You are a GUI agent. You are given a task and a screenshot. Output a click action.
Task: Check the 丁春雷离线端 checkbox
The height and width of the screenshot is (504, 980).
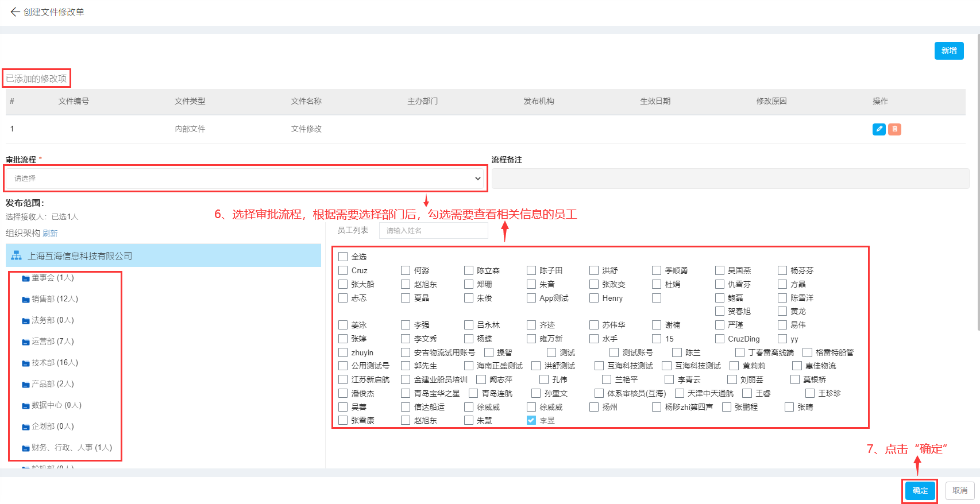point(740,352)
